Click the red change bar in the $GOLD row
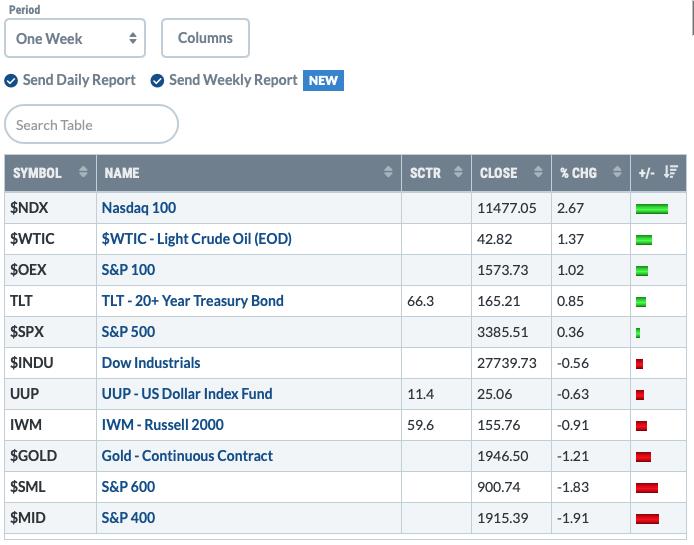The width and height of the screenshot is (694, 545). coord(644,456)
